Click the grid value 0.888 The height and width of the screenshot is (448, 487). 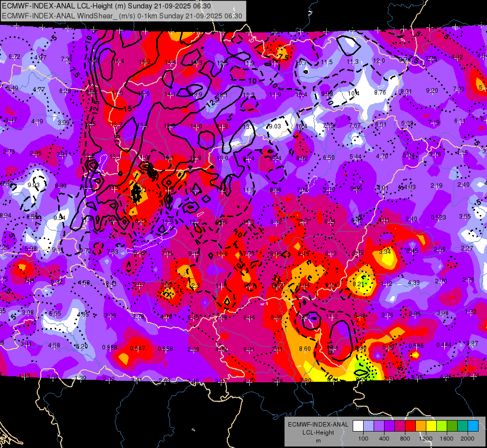pos(109,347)
